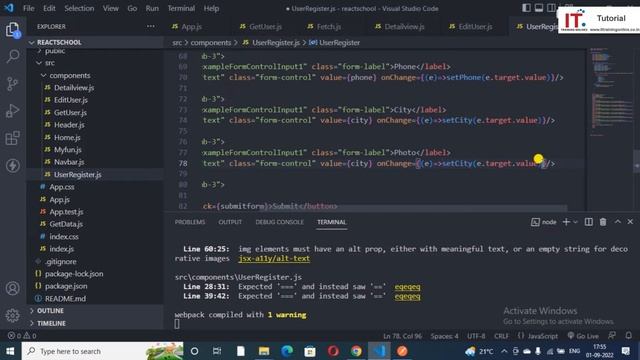Open the Run menu
Viewport: 640px width, 360px height.
152,8
